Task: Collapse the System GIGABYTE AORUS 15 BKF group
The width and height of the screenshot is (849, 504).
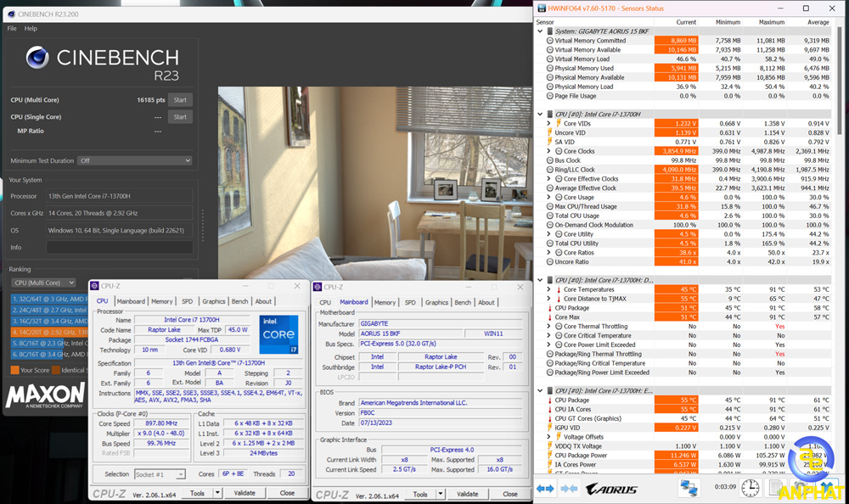Action: click(x=540, y=31)
